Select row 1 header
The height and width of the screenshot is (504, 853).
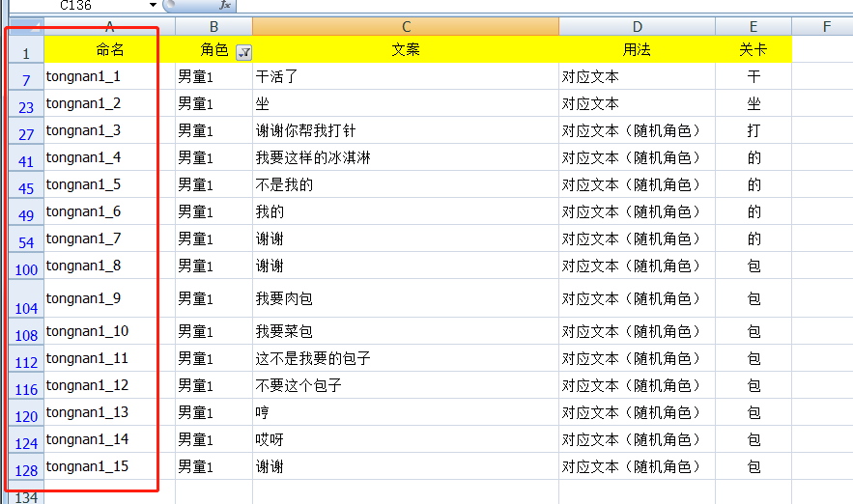(26, 49)
